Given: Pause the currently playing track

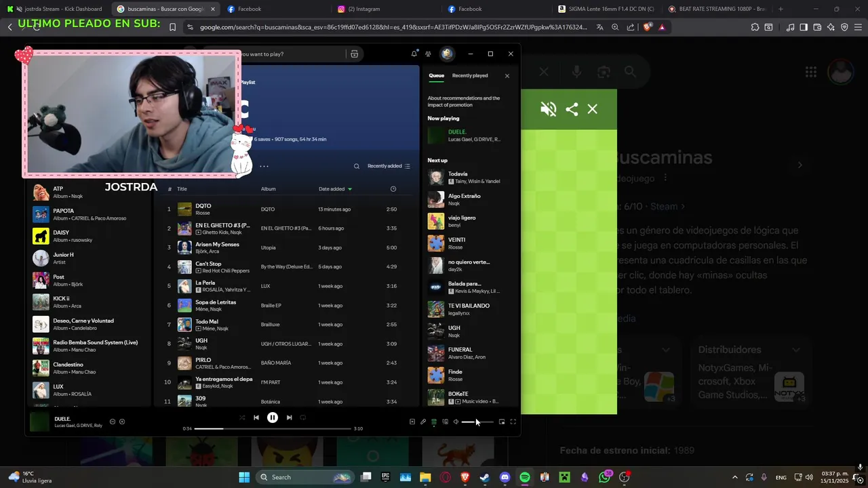Looking at the screenshot, I should coord(273,418).
